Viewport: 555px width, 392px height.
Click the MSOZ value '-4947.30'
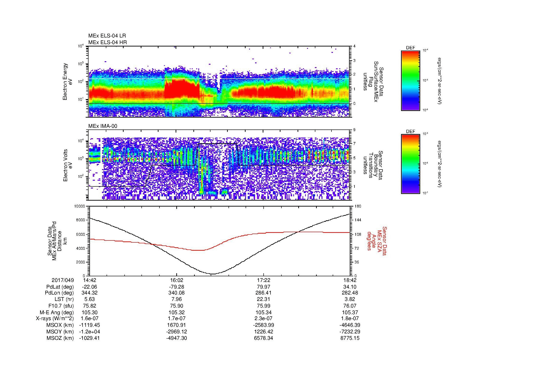click(x=177, y=338)
